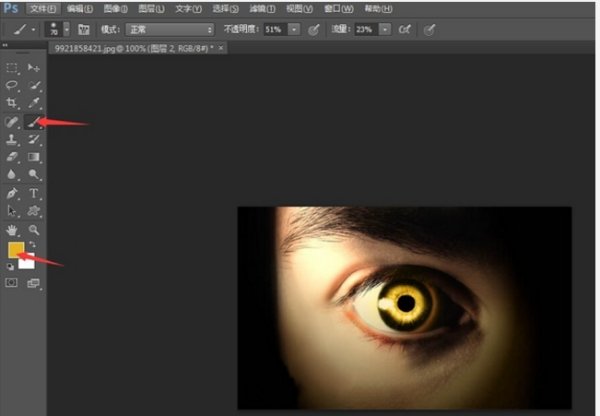Click the yellow foreground color swatch

tap(15, 249)
